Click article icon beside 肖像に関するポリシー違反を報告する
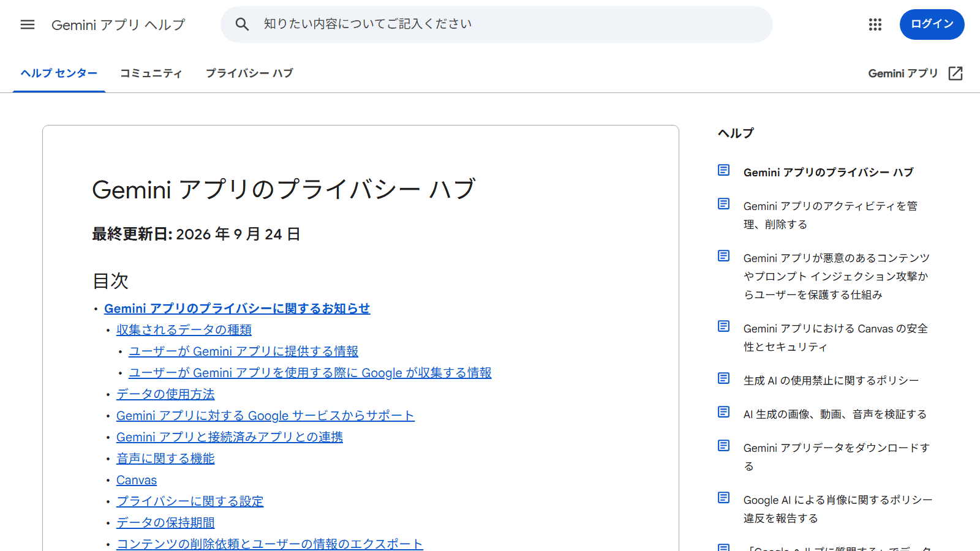980x551 pixels. [x=724, y=498]
